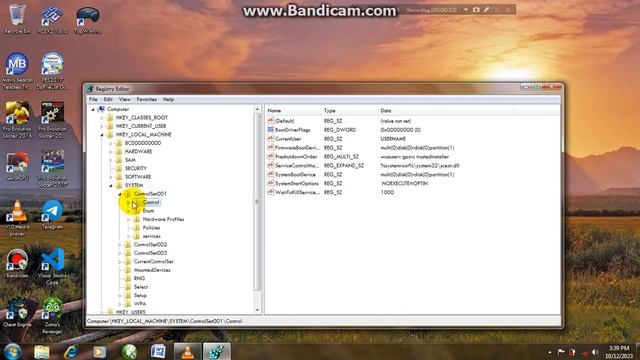Collapse the HKEY_LOCAL_MACHINE node
Image resolution: width=640 pixels, height=360 pixels.
click(102, 135)
